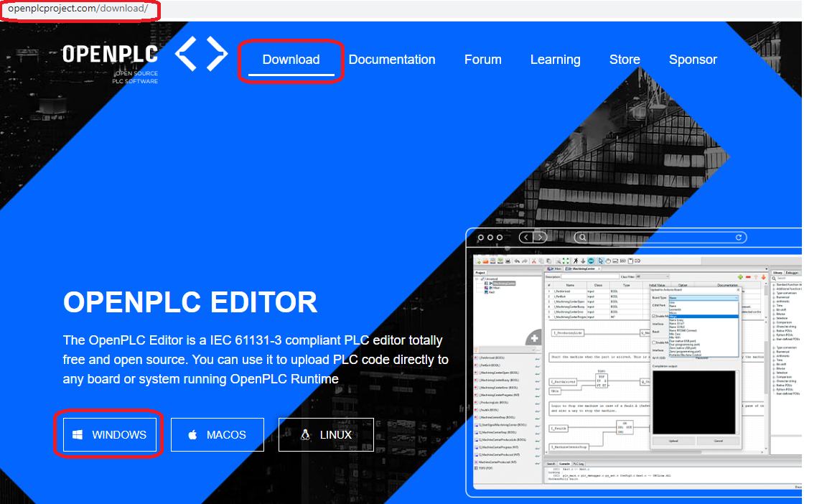Go to the Forum page
Screen dimensions: 827x504
[482, 60]
